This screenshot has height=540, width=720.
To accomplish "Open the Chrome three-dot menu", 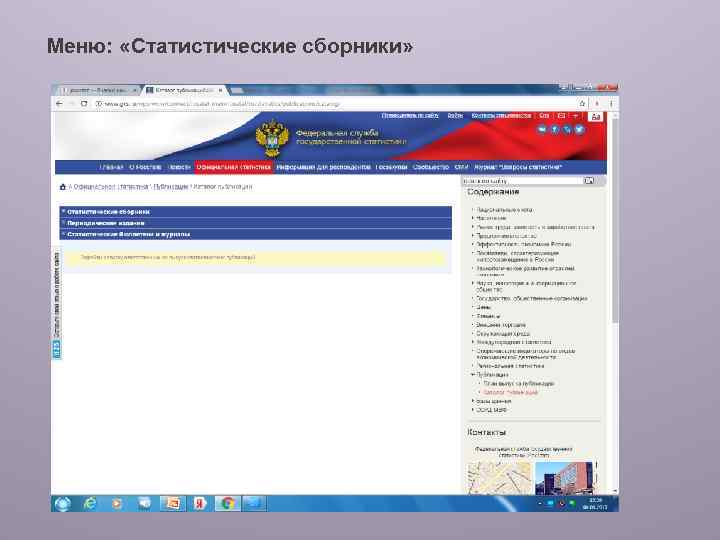I will [x=611, y=104].
